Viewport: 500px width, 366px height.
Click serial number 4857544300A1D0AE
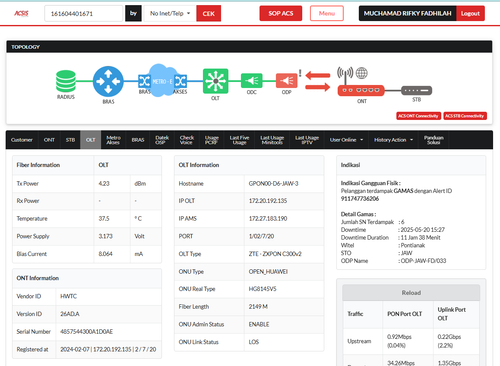[x=86, y=331]
